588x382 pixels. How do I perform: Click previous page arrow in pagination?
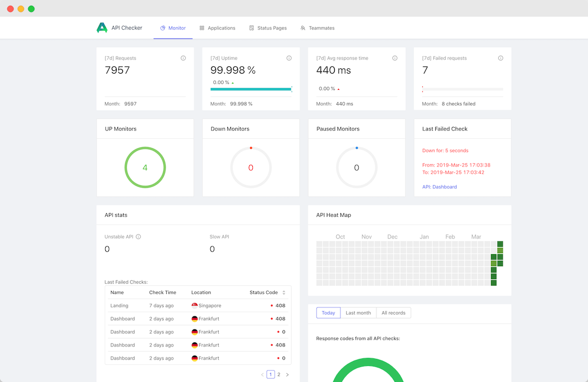point(262,375)
